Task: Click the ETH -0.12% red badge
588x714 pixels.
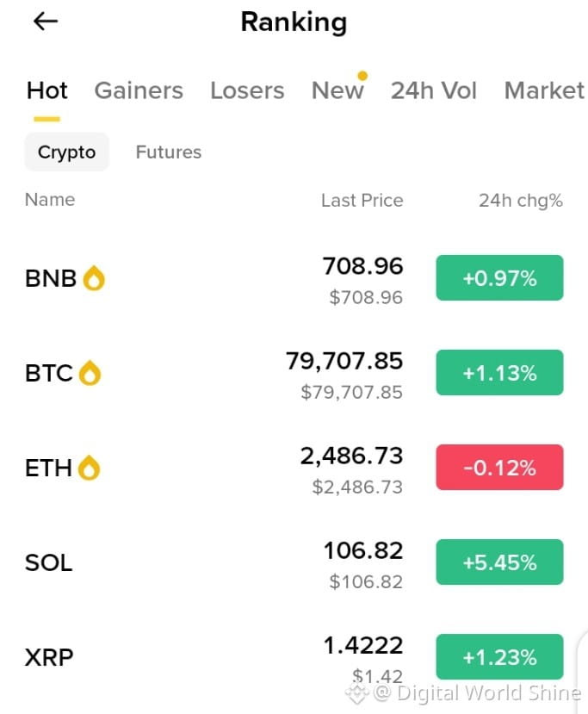Action: (x=499, y=467)
